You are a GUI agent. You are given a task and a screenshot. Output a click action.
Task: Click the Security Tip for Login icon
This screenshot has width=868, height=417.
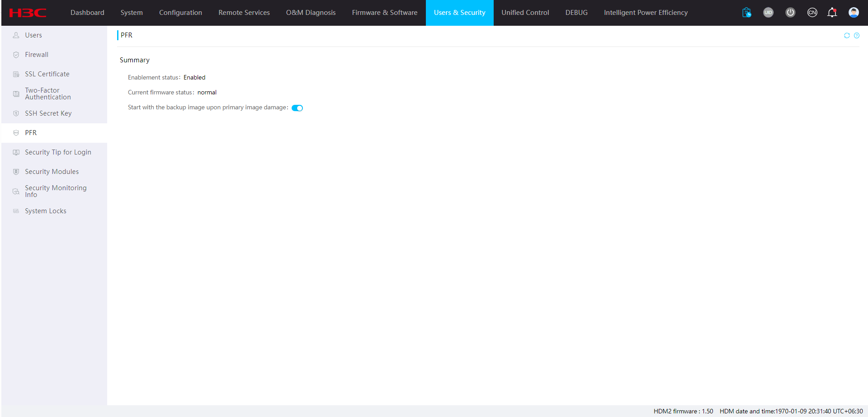coord(16,152)
